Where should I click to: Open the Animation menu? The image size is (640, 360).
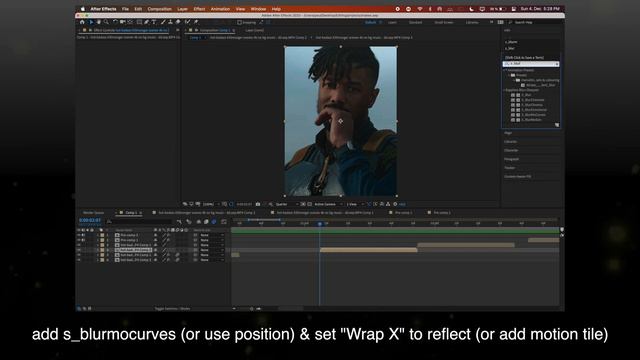coord(220,9)
